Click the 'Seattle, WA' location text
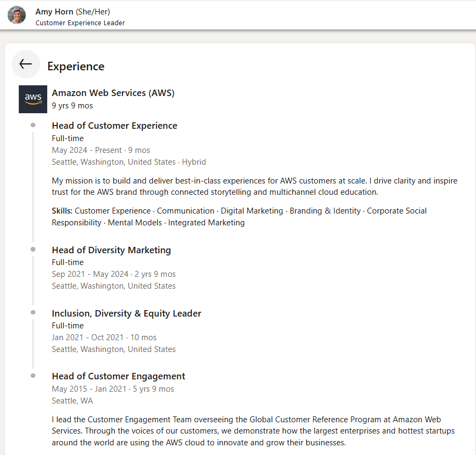This screenshot has width=476, height=455. [x=72, y=401]
